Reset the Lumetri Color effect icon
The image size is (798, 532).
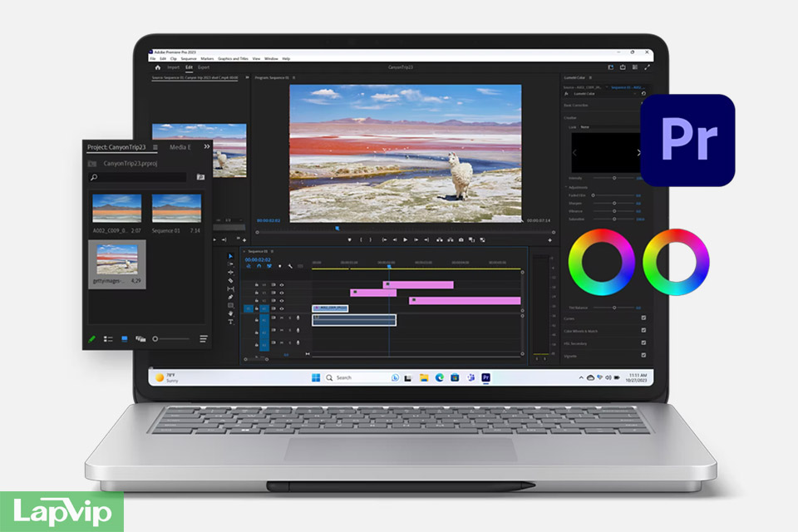(643, 94)
